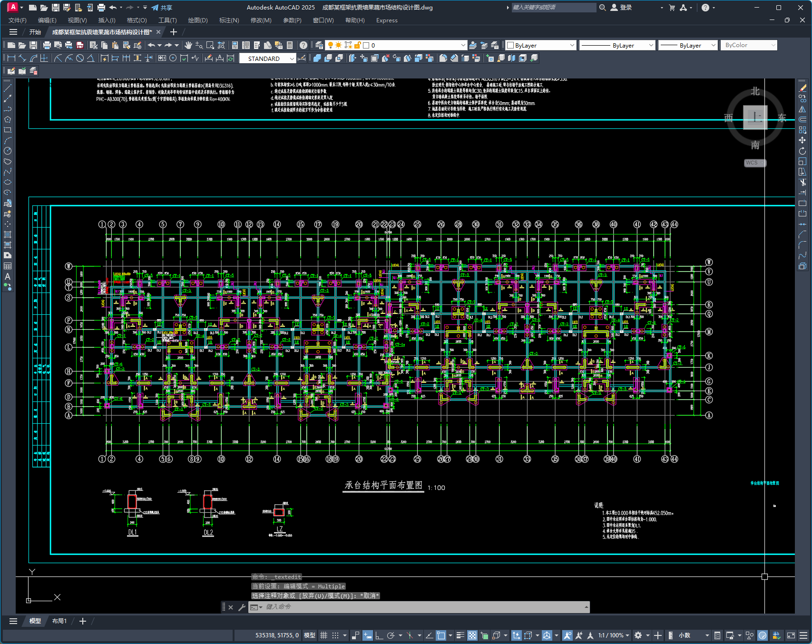812x644 pixels.
Task: Click the layer 0 color swatch
Action: (x=366, y=45)
